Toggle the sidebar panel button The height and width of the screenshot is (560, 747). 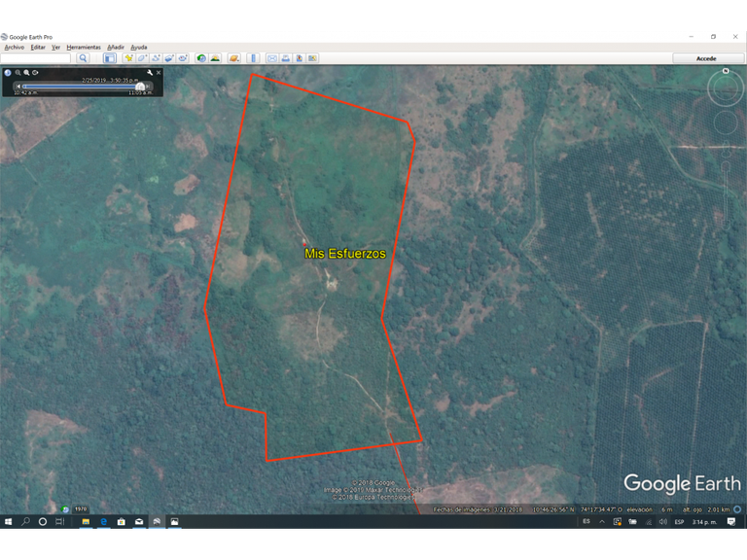(x=109, y=58)
